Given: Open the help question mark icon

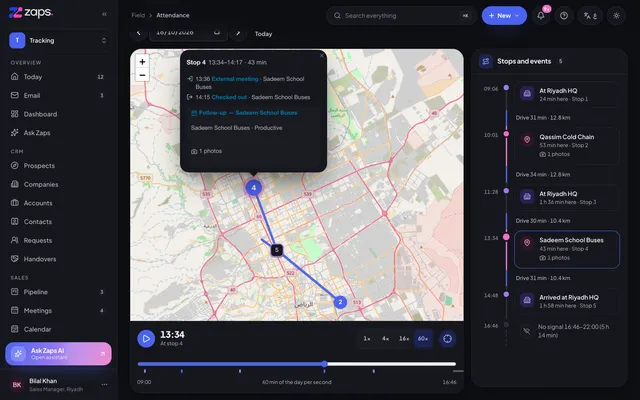Looking at the screenshot, I should point(564,16).
